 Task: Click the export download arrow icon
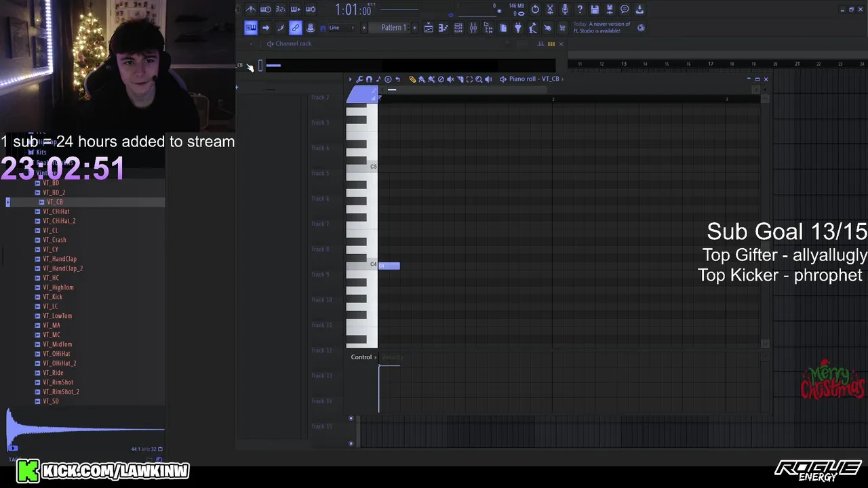pos(639,9)
